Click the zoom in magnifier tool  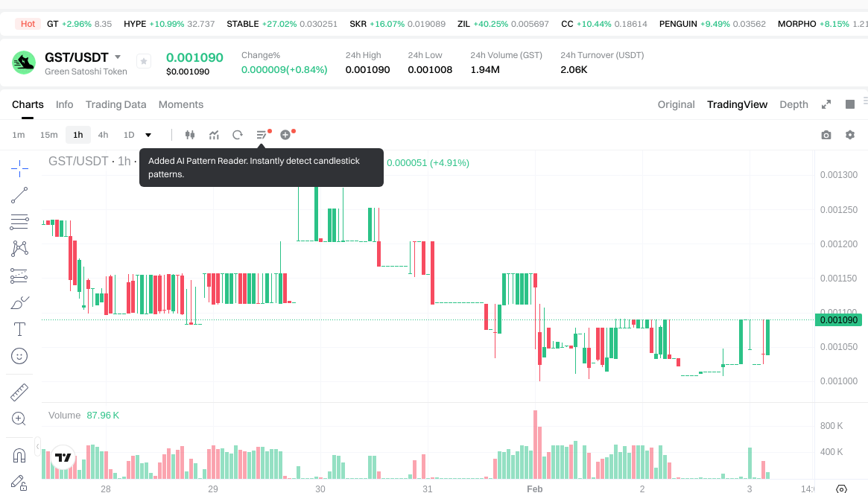tap(19, 419)
